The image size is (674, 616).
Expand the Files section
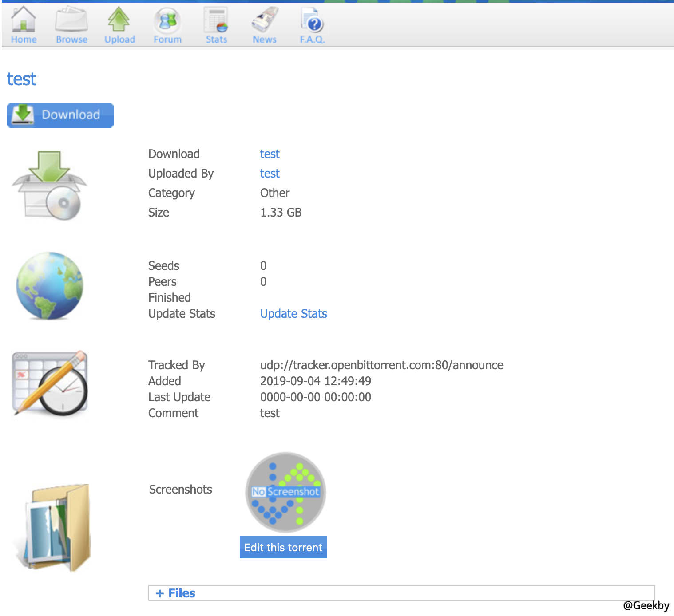176,593
